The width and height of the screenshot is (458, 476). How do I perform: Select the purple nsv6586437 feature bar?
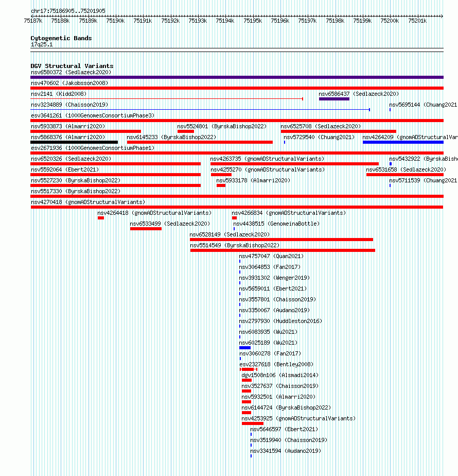tap(334, 99)
